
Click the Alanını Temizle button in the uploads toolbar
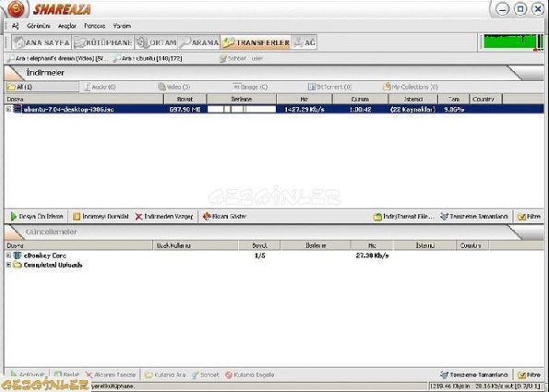tap(111, 374)
